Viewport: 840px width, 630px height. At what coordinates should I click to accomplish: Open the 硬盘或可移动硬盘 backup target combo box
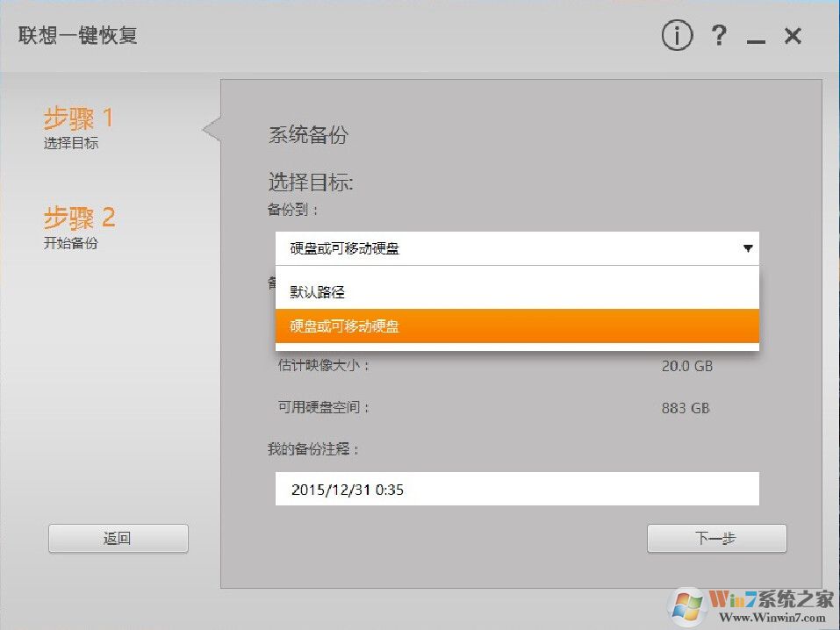pos(517,248)
